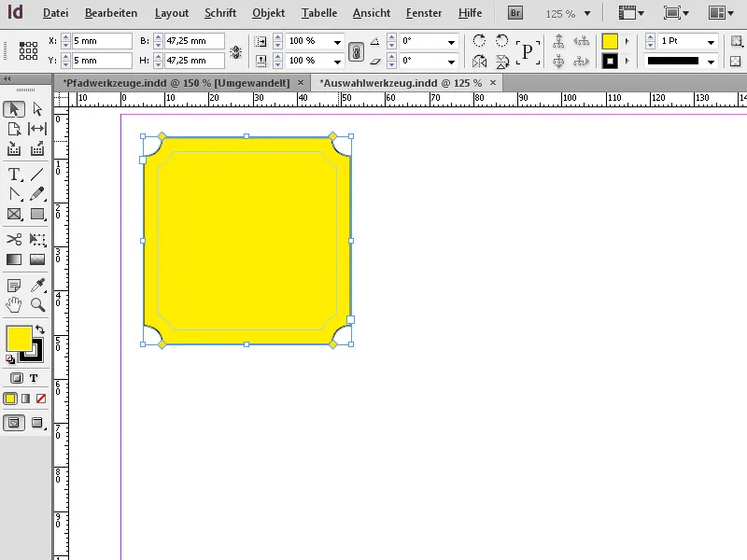Viewport: 747px width, 560px height.
Task: Open the Datei menu
Action: [55, 13]
